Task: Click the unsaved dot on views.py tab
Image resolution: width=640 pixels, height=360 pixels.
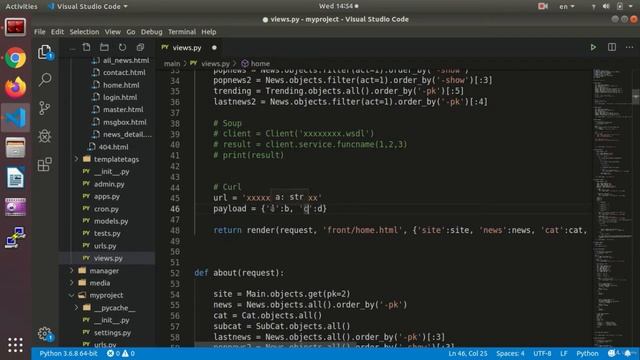Action: pyautogui.click(x=214, y=48)
